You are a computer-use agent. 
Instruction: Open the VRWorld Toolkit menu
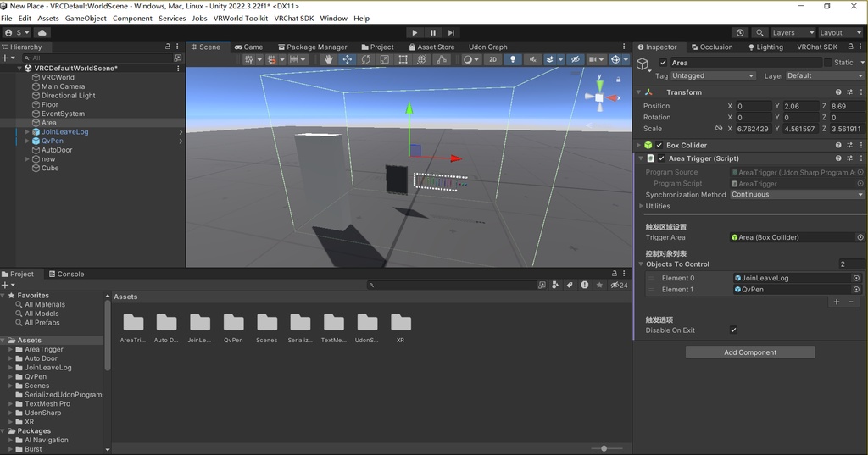click(240, 19)
